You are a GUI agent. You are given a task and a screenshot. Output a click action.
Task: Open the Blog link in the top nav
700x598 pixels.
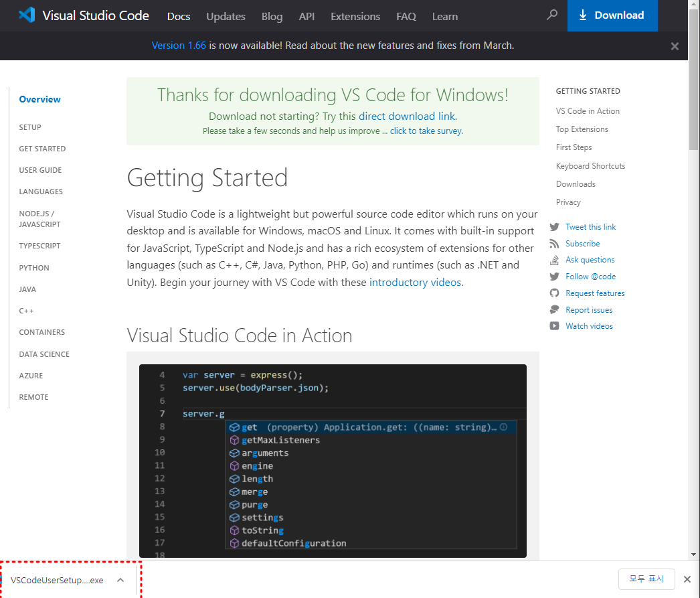tap(272, 17)
